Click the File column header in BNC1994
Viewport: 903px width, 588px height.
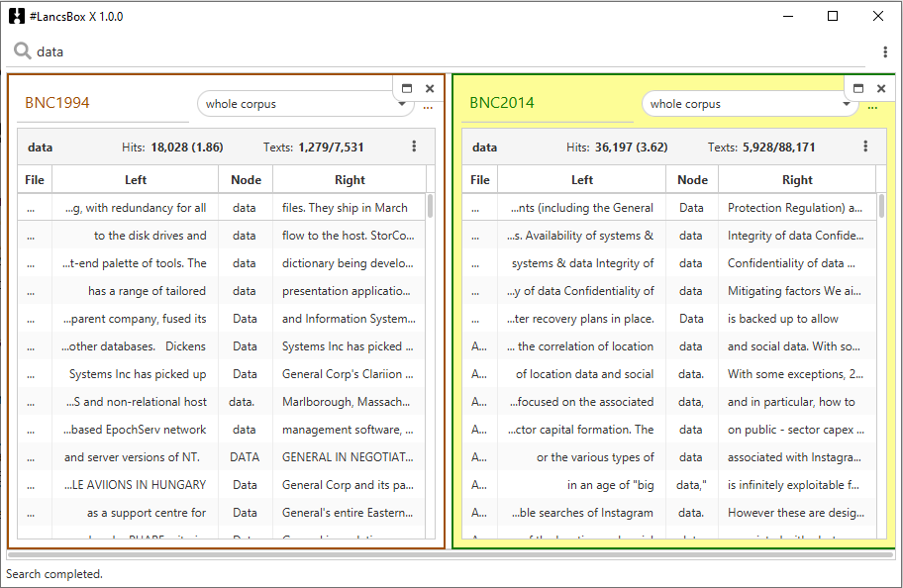(35, 179)
